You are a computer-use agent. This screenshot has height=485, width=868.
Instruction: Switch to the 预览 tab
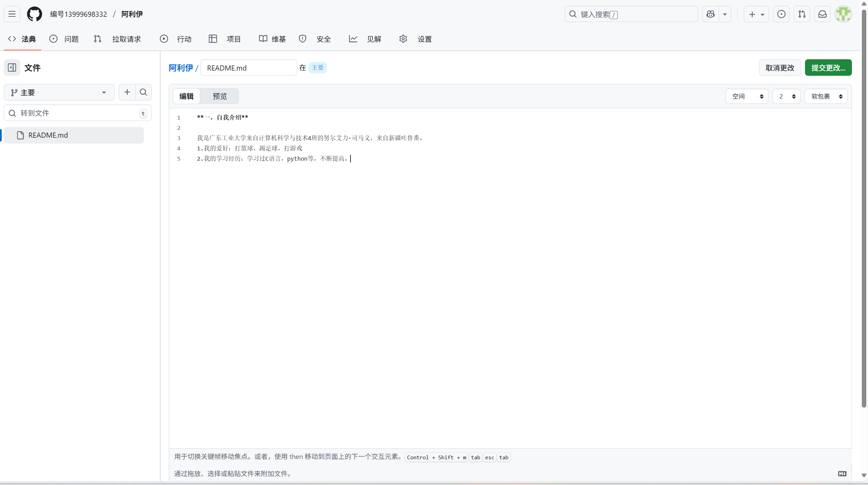click(219, 96)
